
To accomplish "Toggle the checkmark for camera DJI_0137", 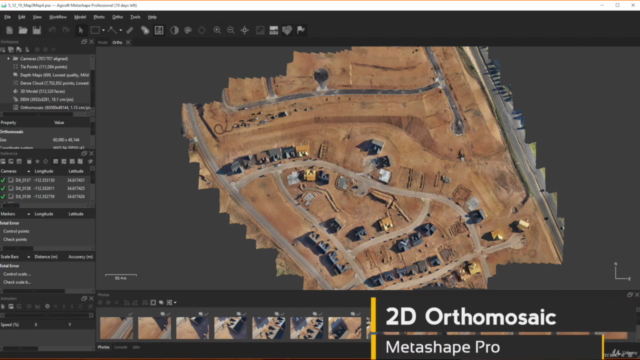I will coord(3,180).
